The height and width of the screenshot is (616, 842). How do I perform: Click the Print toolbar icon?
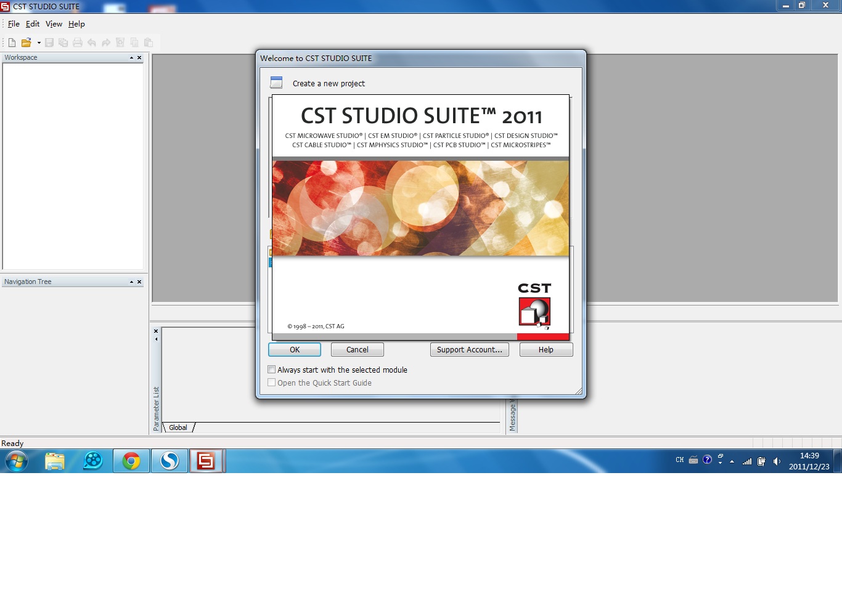(78, 43)
